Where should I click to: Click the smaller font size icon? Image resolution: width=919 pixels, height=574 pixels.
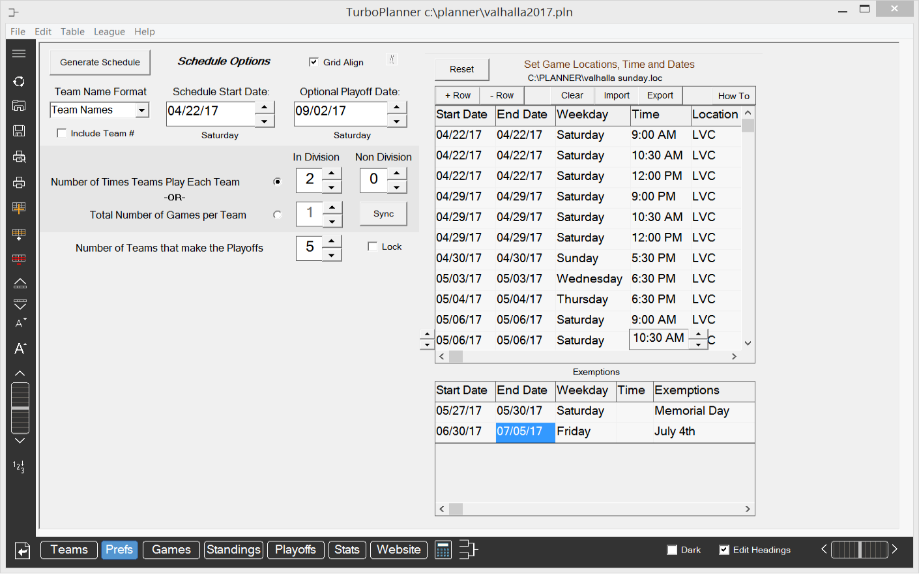tap(19, 323)
